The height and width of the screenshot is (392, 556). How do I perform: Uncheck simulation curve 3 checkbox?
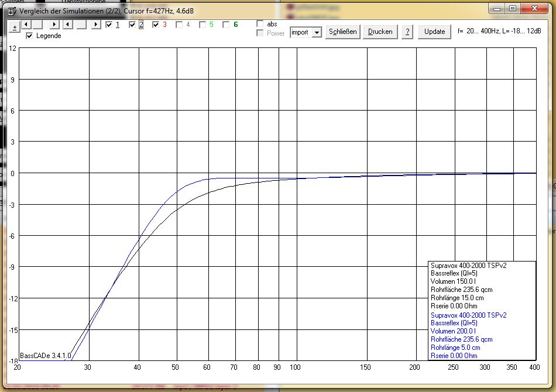155,25
